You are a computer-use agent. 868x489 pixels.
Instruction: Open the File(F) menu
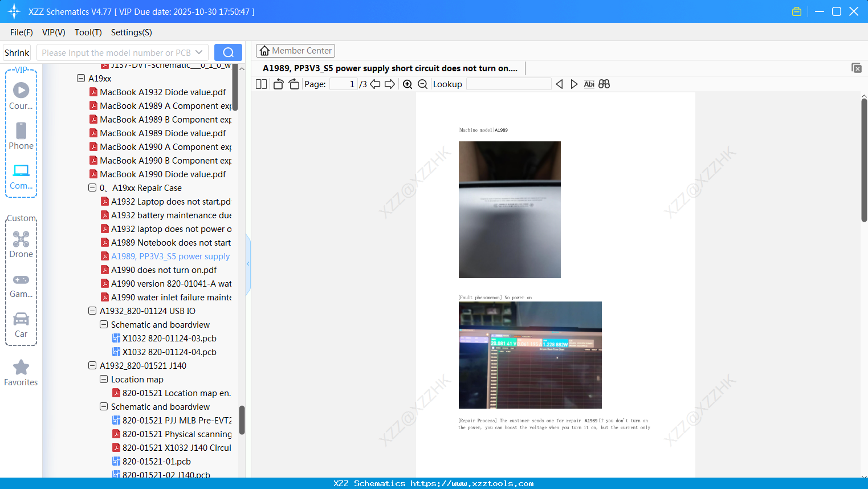click(x=22, y=32)
